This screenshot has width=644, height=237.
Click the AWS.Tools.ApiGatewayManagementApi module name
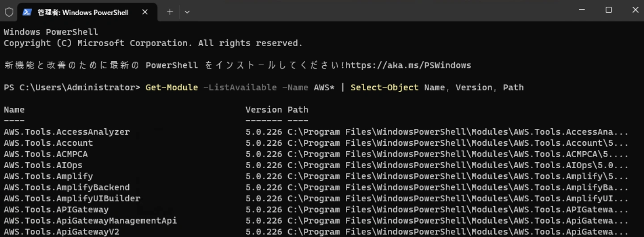(x=90, y=220)
